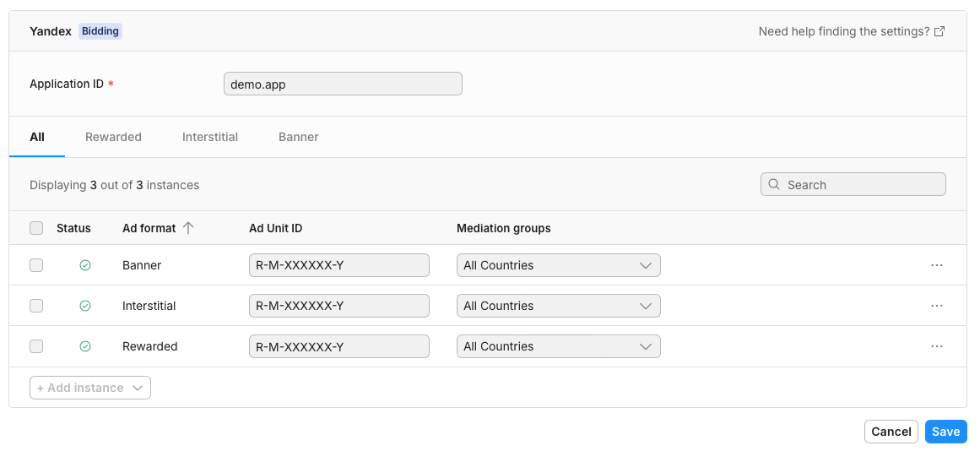
Task: Sort by the Ad format column header
Action: point(149,228)
